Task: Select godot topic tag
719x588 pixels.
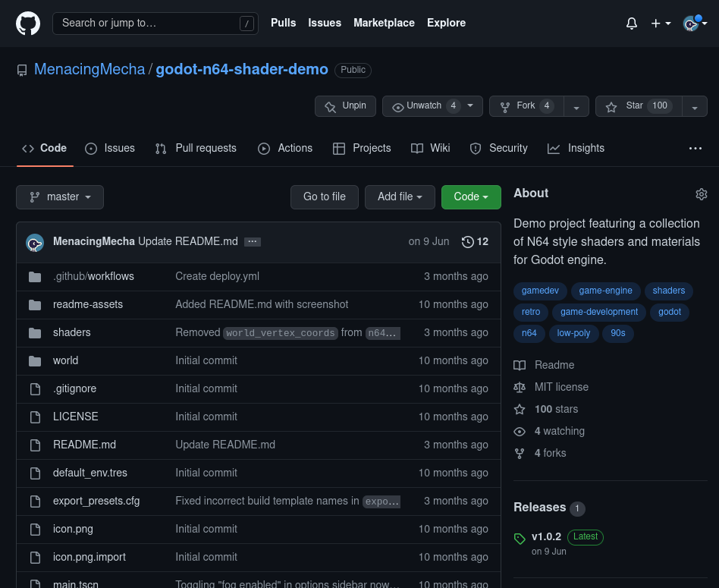Action: 670,312
